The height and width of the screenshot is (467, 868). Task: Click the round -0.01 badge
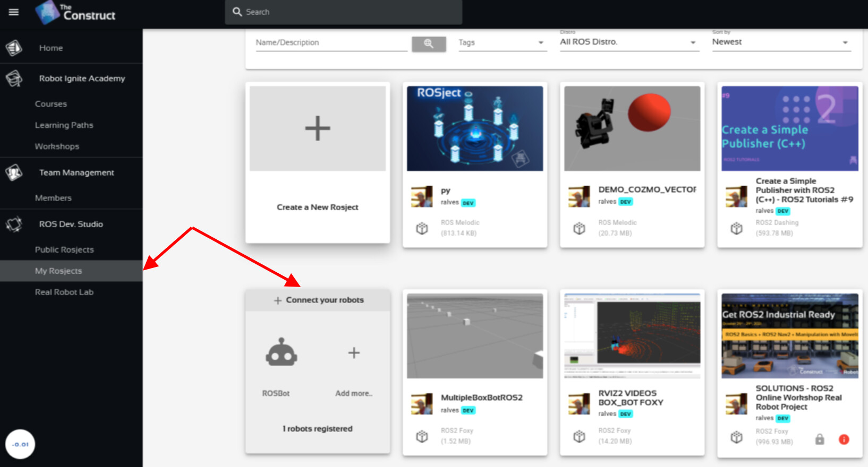[x=20, y=444]
